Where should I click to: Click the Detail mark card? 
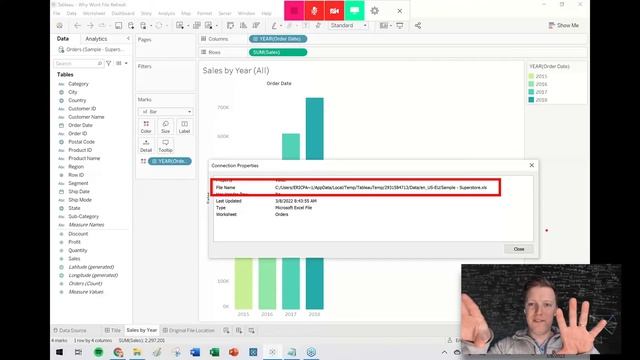coord(146,146)
